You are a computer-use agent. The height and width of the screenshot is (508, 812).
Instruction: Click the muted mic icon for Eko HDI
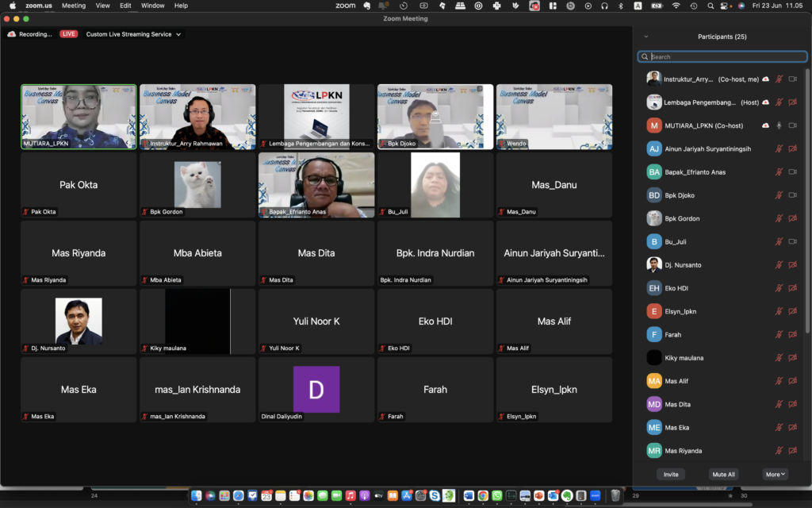[x=779, y=288]
